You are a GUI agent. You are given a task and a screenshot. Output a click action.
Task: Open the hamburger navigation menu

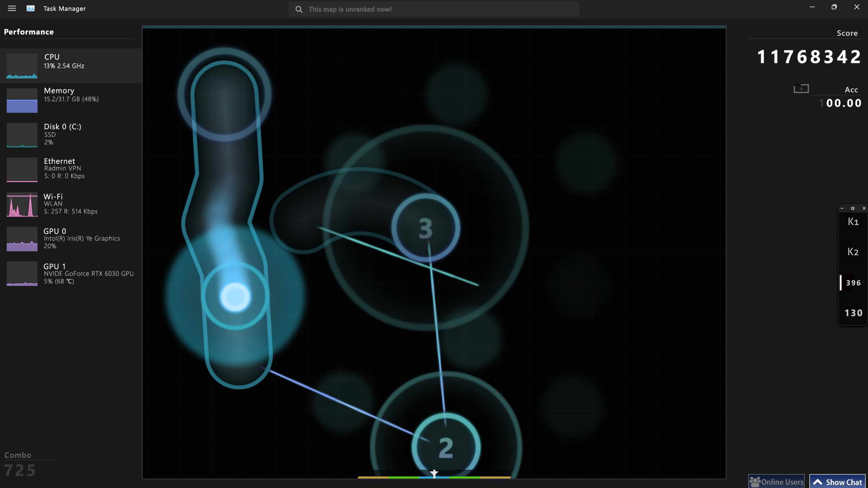pos(12,8)
